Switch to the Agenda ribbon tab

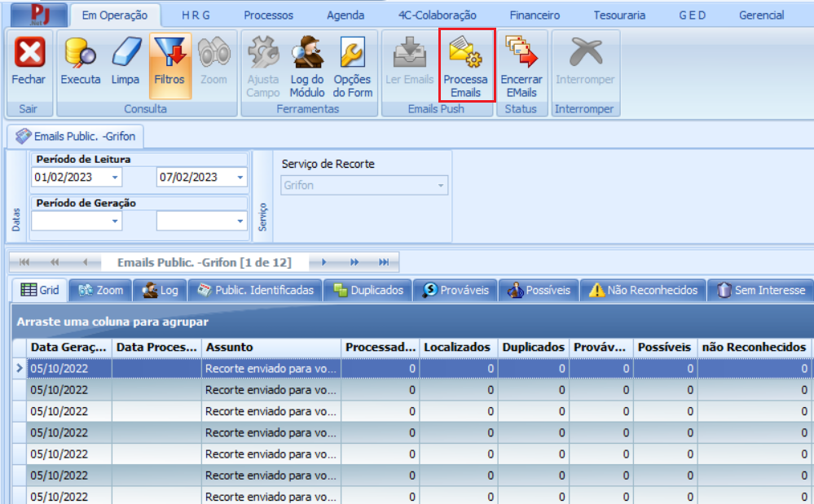(x=345, y=15)
